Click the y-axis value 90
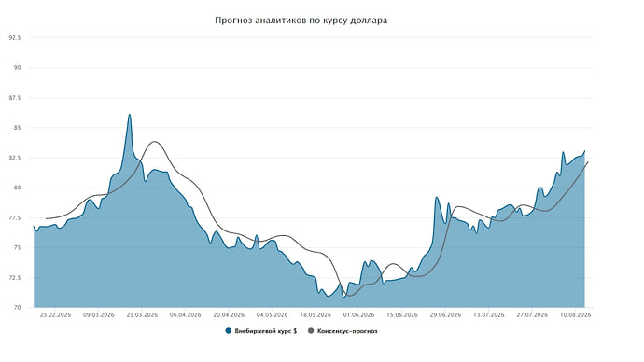Viewport: 644px width, 362px height. (x=18, y=68)
